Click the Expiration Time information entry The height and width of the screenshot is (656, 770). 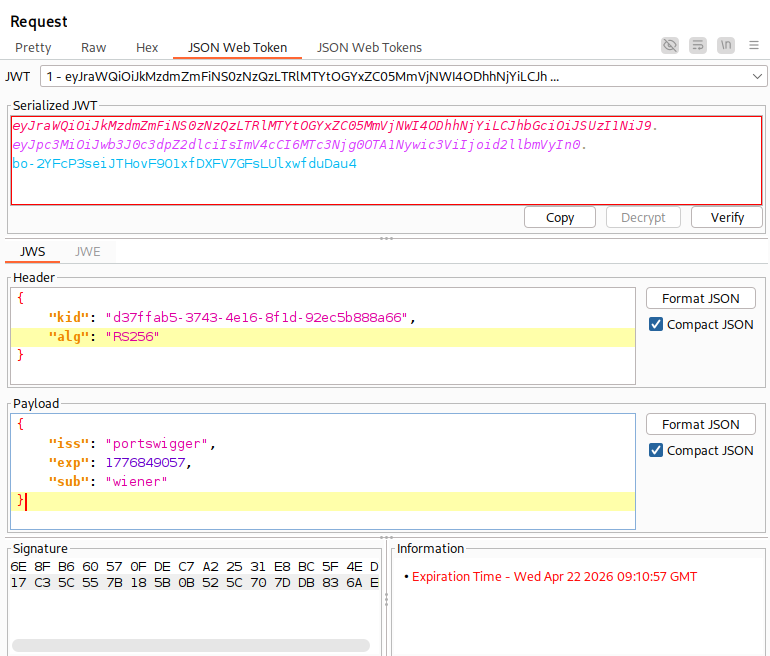pyautogui.click(x=554, y=577)
